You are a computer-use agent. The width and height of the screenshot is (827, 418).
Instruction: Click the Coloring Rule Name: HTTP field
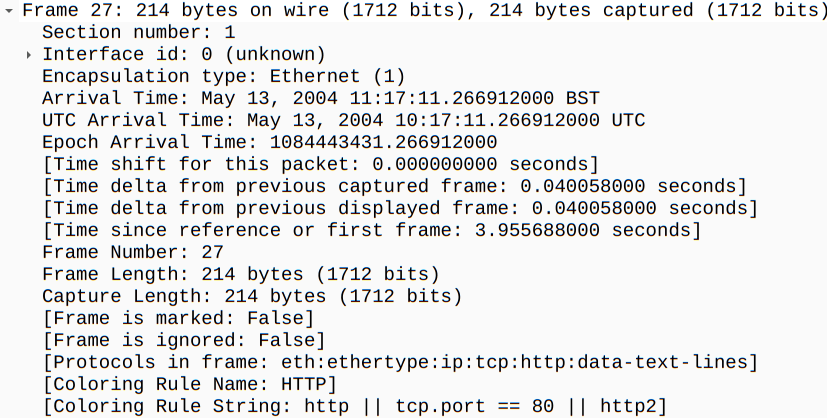[188, 384]
